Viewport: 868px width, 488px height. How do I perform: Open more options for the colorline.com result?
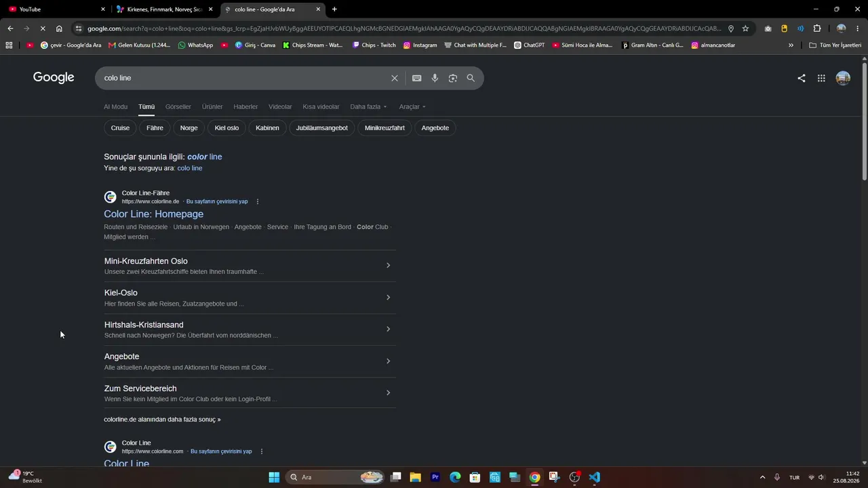(x=262, y=451)
